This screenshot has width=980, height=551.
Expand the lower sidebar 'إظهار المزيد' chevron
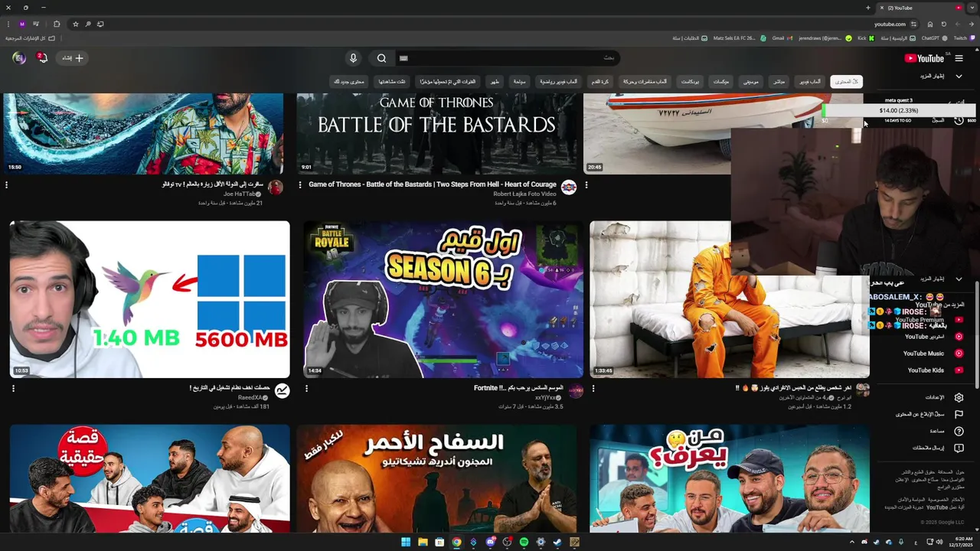tap(959, 279)
